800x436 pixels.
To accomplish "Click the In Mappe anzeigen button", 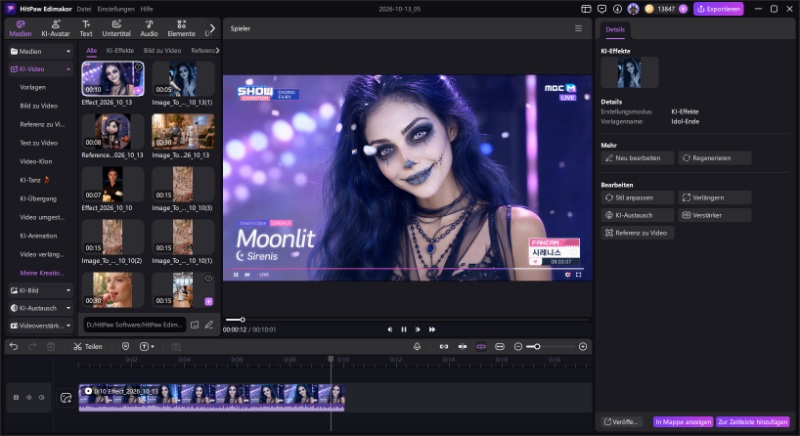I will [683, 422].
